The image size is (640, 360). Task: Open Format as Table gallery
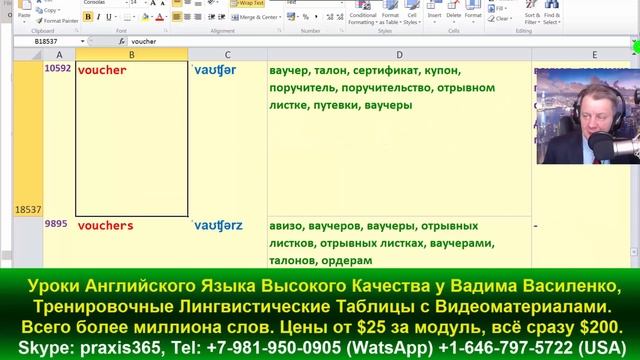coord(390,13)
